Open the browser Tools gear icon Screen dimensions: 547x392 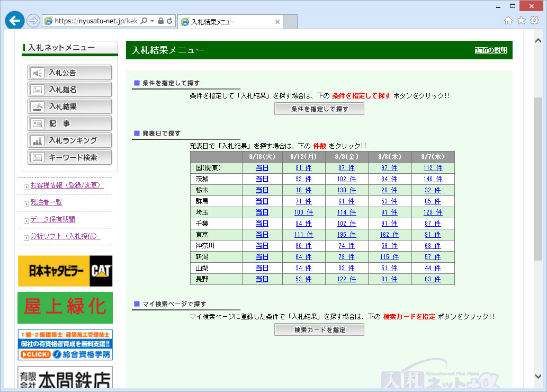coord(534,20)
